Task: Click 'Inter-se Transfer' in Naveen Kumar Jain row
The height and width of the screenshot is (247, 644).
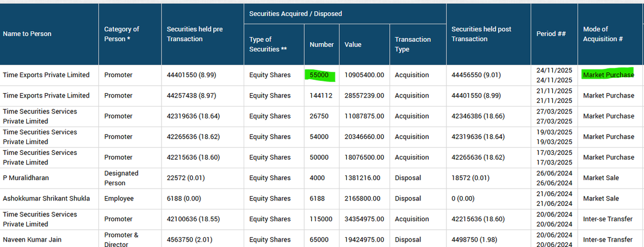Action: pyautogui.click(x=608, y=239)
